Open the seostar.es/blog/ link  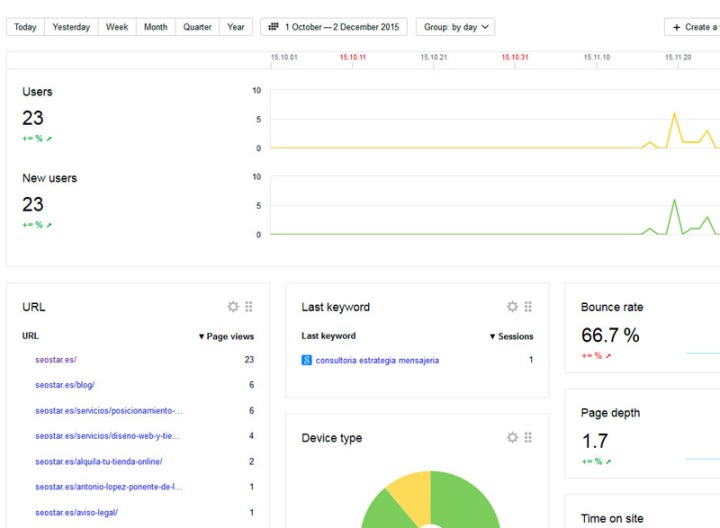pos(65,385)
